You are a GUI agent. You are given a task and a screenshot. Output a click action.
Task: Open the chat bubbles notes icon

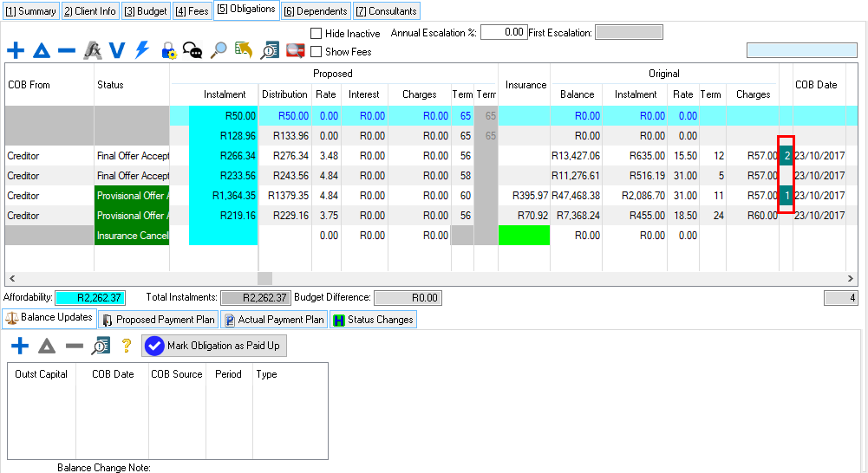click(x=193, y=51)
